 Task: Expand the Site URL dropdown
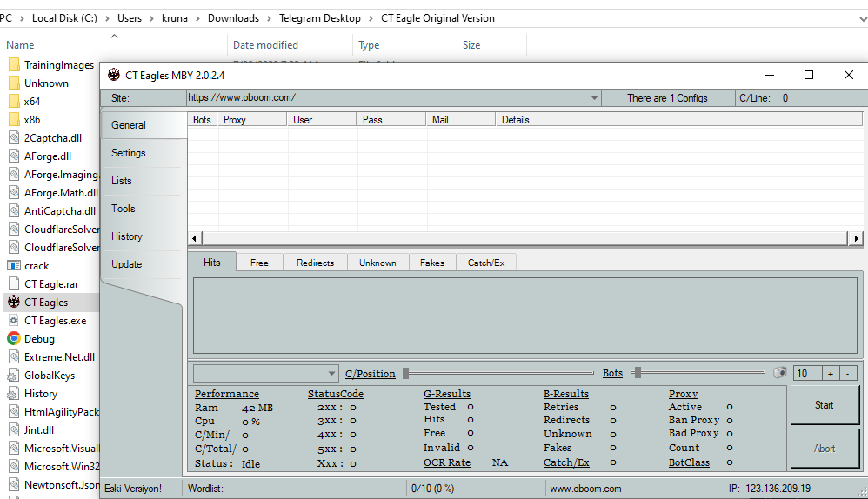click(594, 98)
